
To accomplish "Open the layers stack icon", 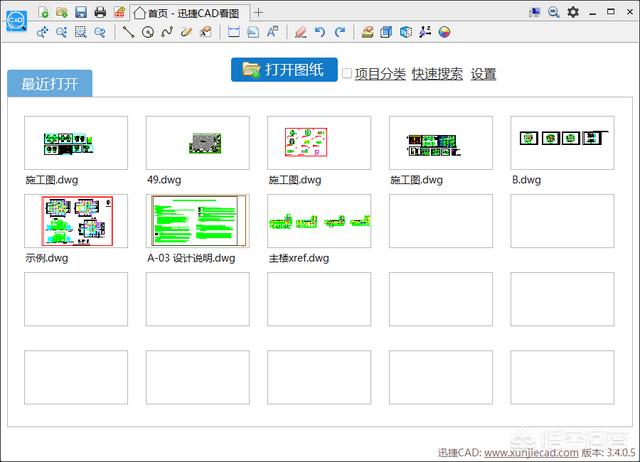I will click(367, 32).
